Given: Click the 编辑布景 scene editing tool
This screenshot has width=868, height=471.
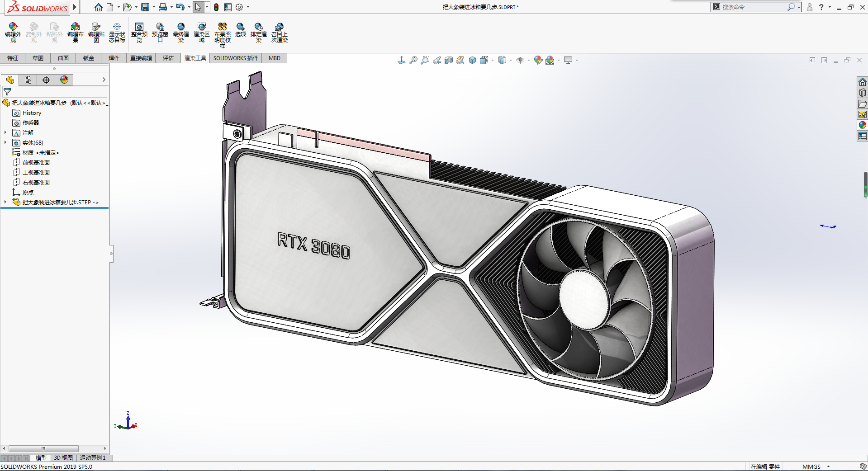Looking at the screenshot, I should (75, 33).
